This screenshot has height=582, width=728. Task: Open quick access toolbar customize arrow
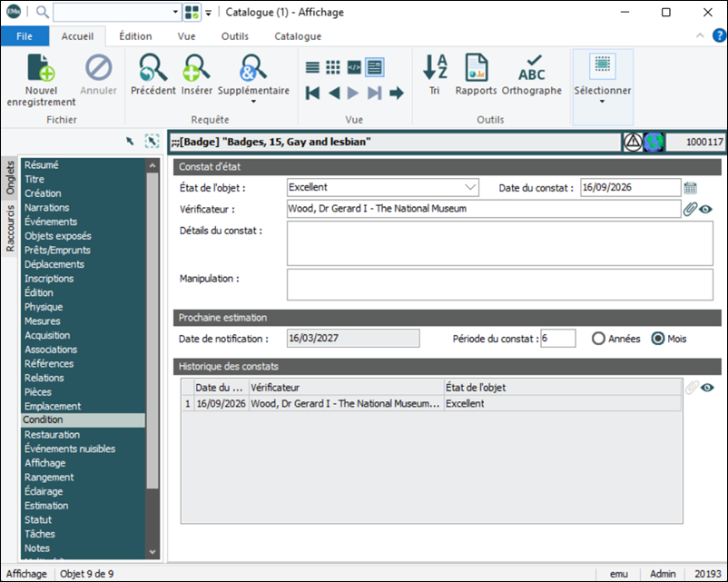coord(209,13)
